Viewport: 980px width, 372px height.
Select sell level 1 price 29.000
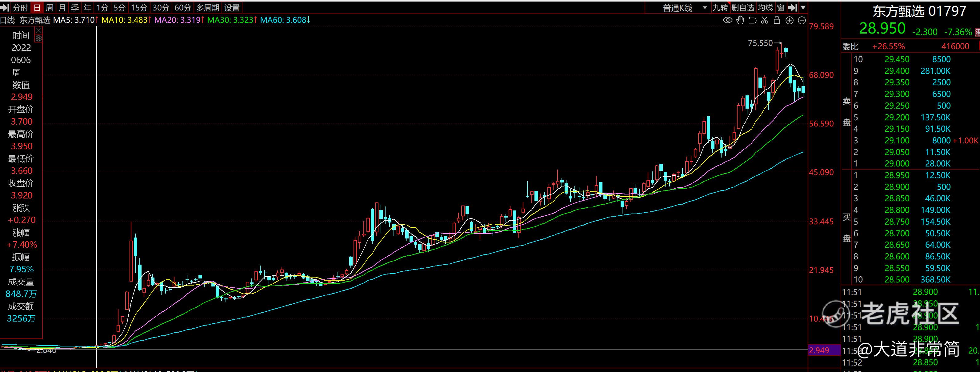897,164
